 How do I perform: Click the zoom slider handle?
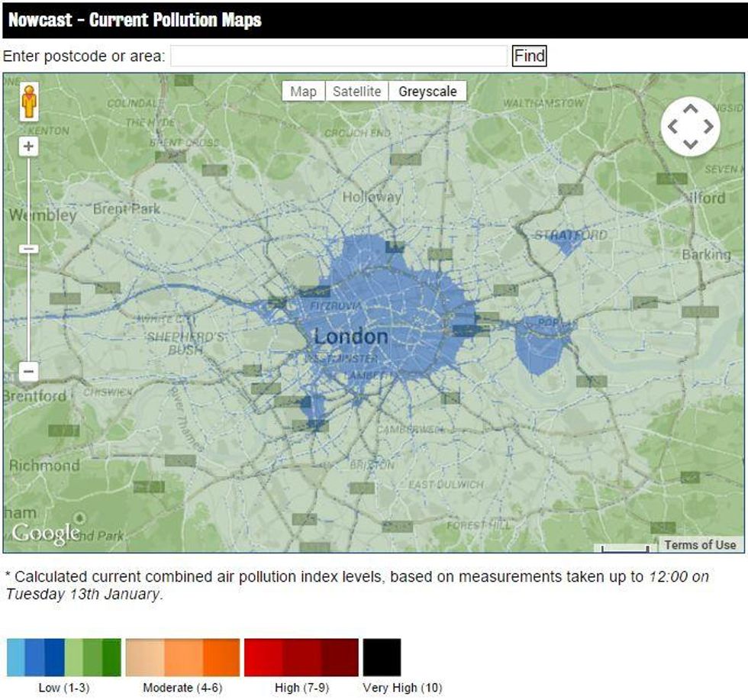tap(28, 249)
